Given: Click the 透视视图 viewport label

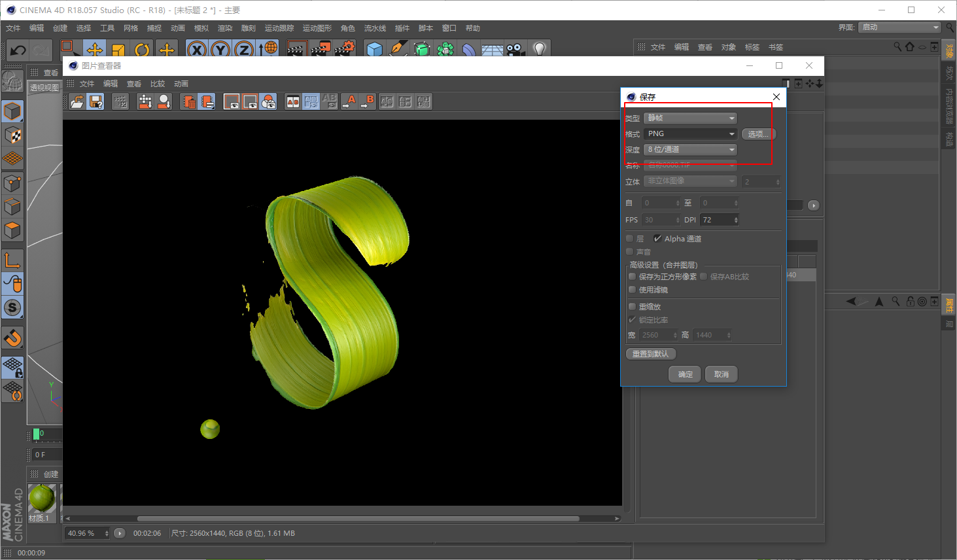Looking at the screenshot, I should coord(44,88).
